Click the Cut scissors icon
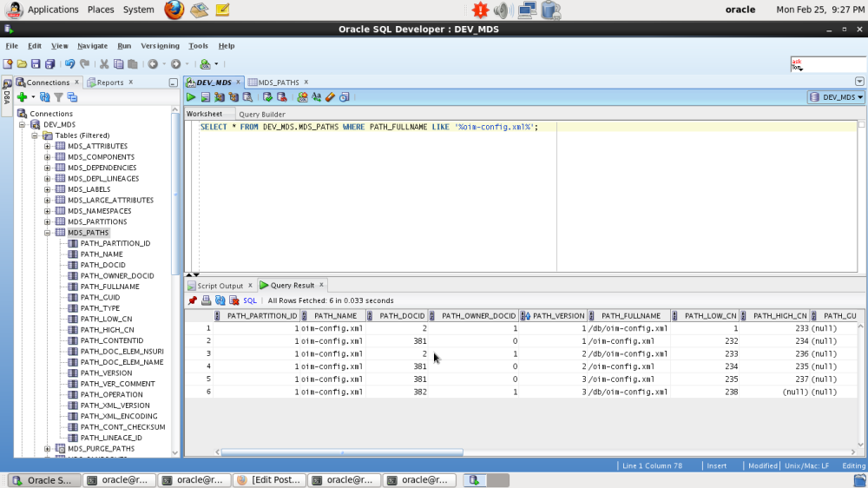This screenshot has width=868, height=488. (104, 64)
